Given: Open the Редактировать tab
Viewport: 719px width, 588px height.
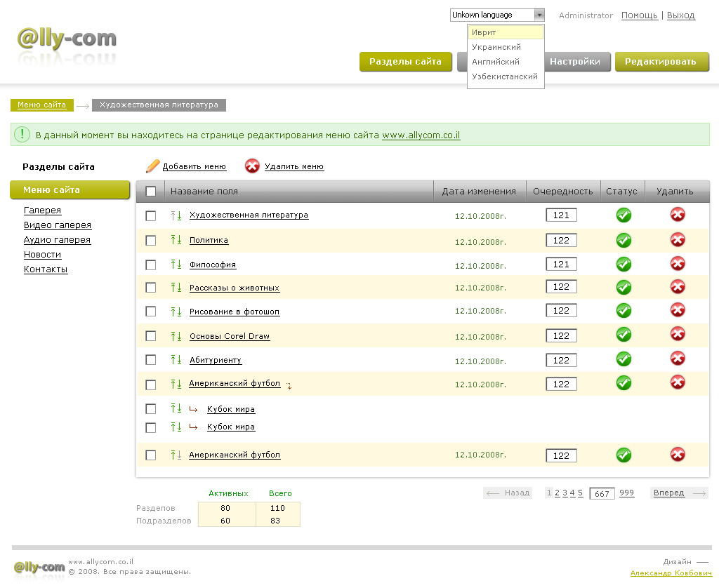Looking at the screenshot, I should tap(661, 62).
